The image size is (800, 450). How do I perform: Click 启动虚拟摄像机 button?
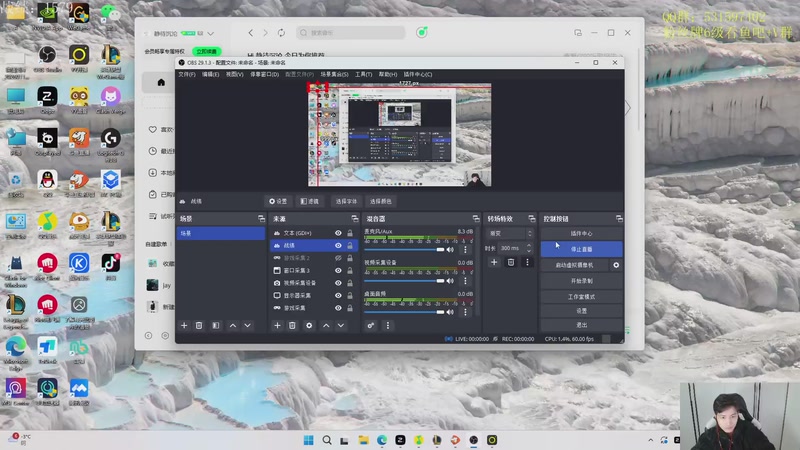coord(574,265)
